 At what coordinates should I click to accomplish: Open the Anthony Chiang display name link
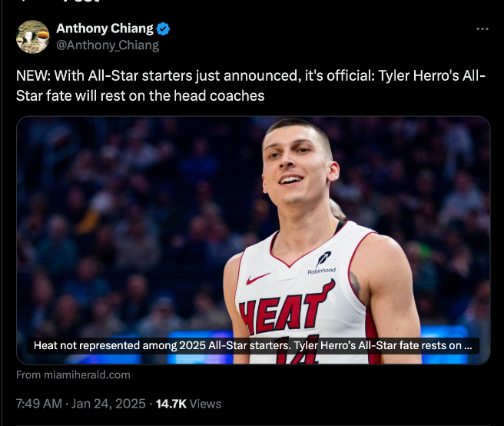[104, 29]
